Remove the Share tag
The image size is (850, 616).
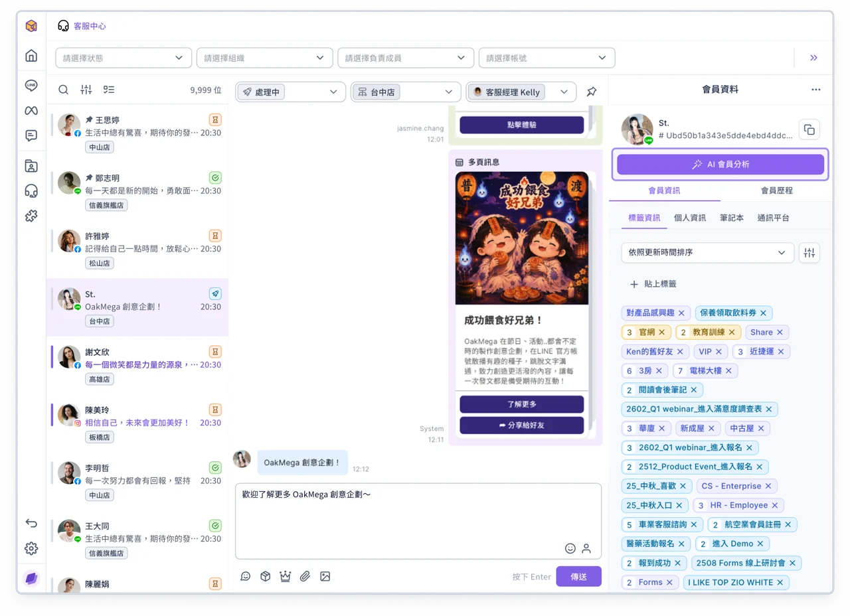coord(780,332)
